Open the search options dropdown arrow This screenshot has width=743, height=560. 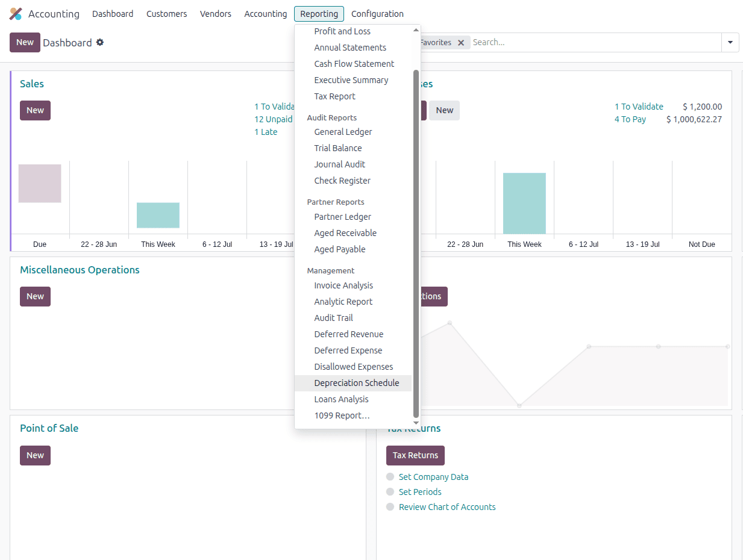[x=730, y=42]
